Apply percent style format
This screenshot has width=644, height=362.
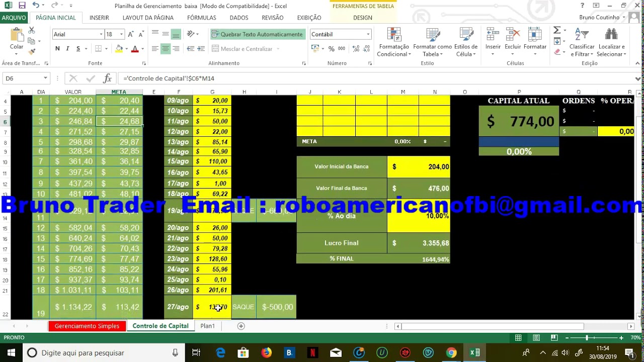point(331,49)
